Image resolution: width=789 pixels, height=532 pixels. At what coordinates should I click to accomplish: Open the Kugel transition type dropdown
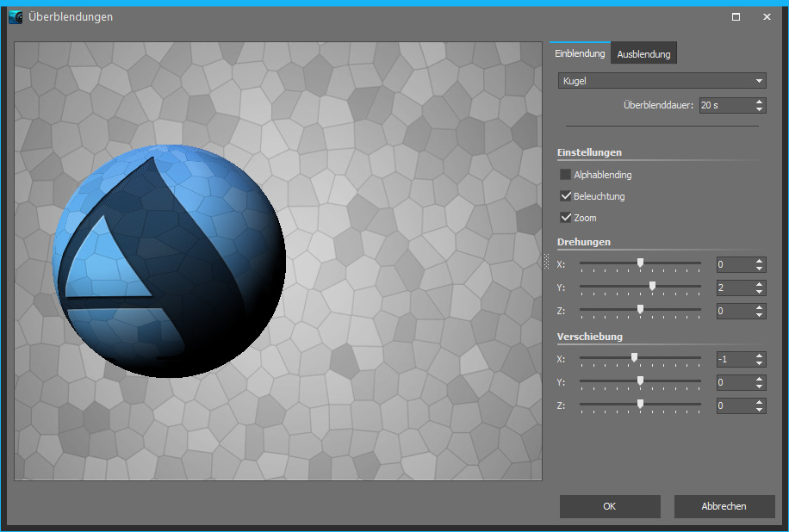click(x=661, y=81)
